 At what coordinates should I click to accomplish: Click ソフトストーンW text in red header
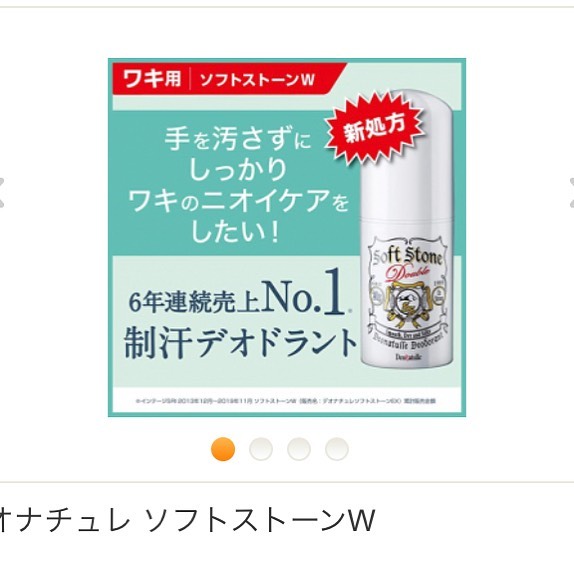[257, 79]
